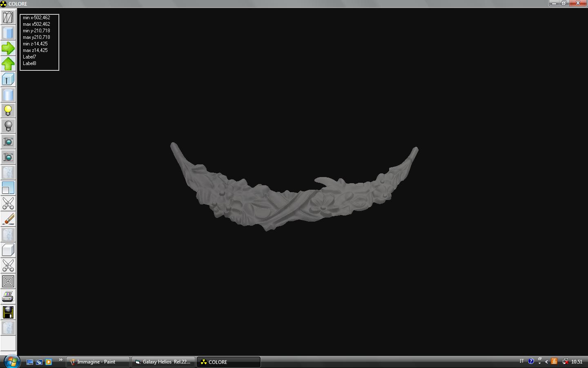The height and width of the screenshot is (368, 588).
Task: Click the camera icon directly below grey bulb
Action: [8, 141]
